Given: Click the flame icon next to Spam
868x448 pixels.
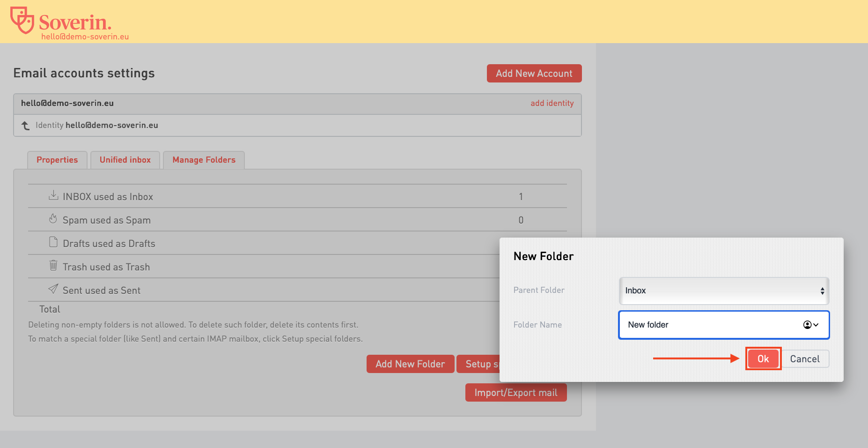Looking at the screenshot, I should pos(53,219).
